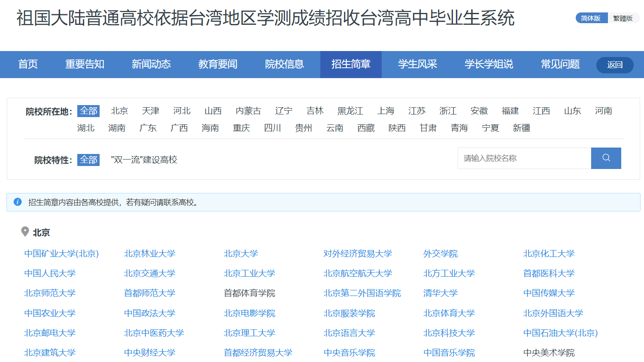Viewport: 644px width, 362px height.
Task: Filter schools by 新疆 location
Action: point(521,128)
